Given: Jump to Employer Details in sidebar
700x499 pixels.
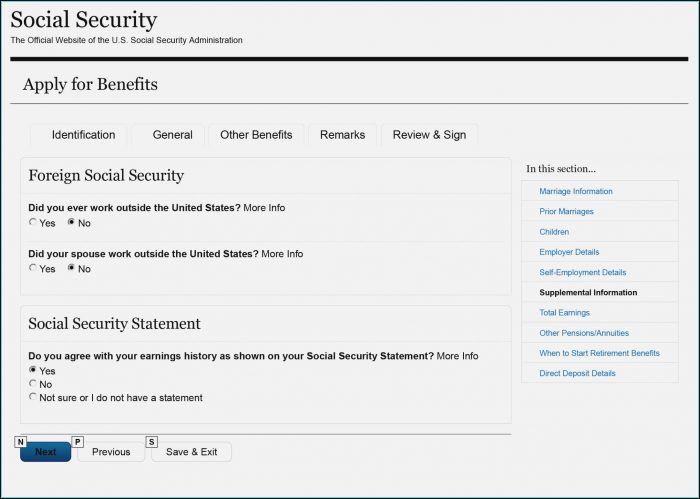Looking at the screenshot, I should 569,252.
